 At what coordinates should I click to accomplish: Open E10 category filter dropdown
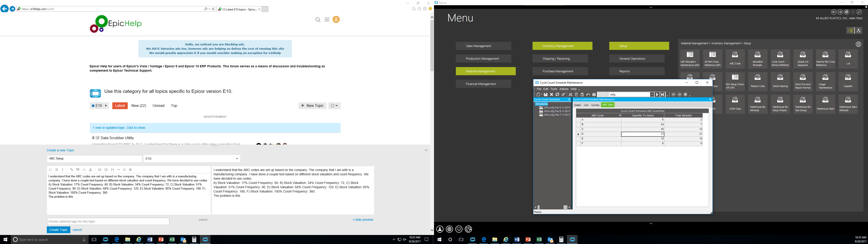(99, 106)
